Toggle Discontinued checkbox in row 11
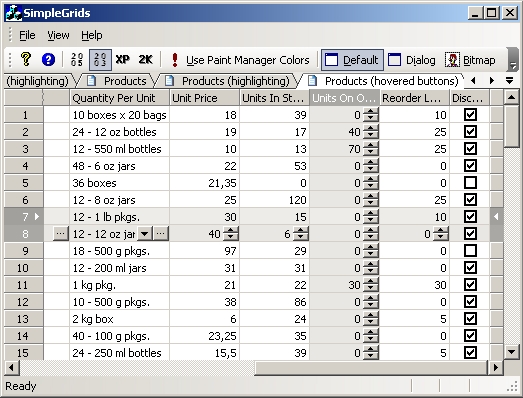 470,285
